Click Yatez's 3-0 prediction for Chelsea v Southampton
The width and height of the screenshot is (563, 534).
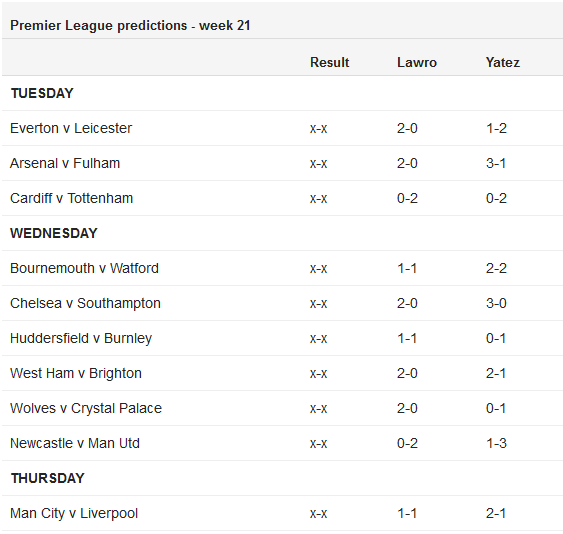point(496,303)
